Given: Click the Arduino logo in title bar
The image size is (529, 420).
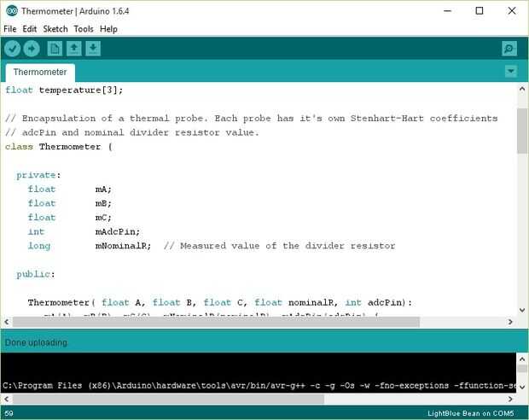Looking at the screenshot, I should [12, 11].
